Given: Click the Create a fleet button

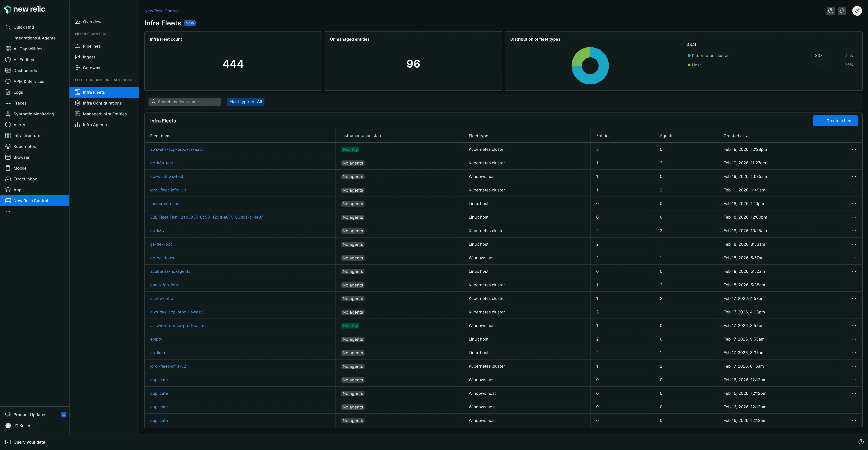Looking at the screenshot, I should click(x=835, y=121).
